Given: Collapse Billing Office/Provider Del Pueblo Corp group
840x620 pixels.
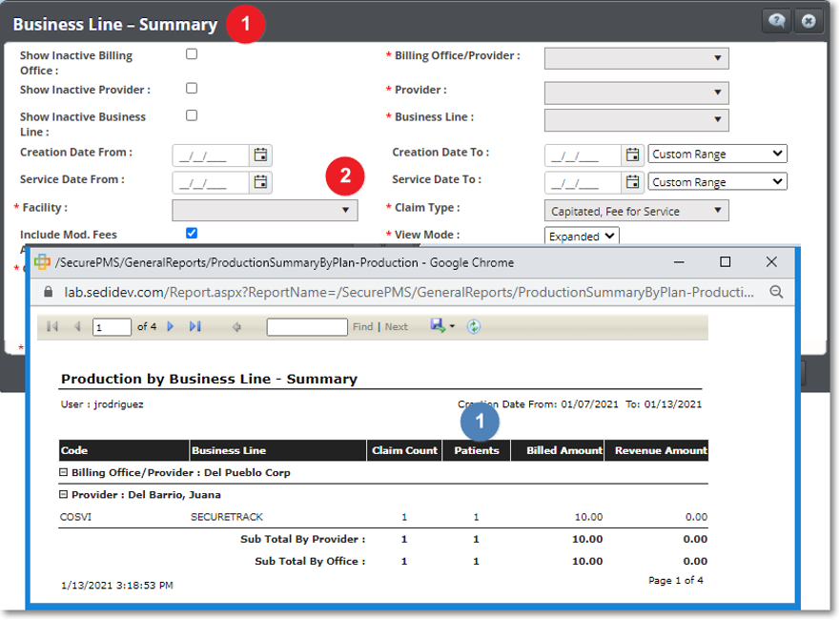Looking at the screenshot, I should point(64,472).
